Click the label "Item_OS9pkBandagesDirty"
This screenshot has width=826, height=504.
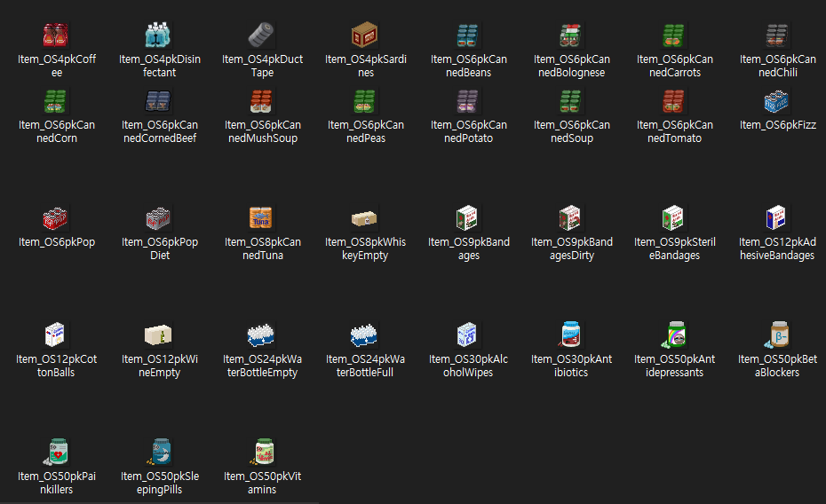[x=572, y=248]
